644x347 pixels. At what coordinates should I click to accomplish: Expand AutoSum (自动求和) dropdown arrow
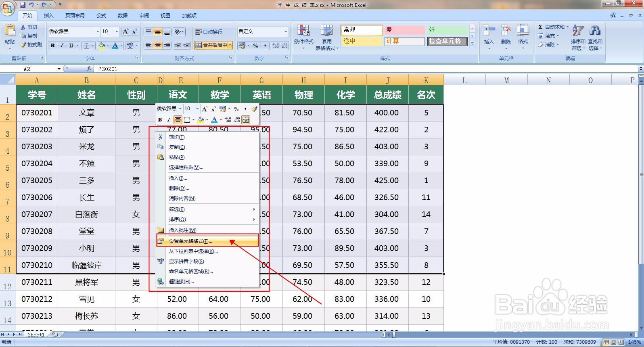pyautogui.click(x=567, y=27)
